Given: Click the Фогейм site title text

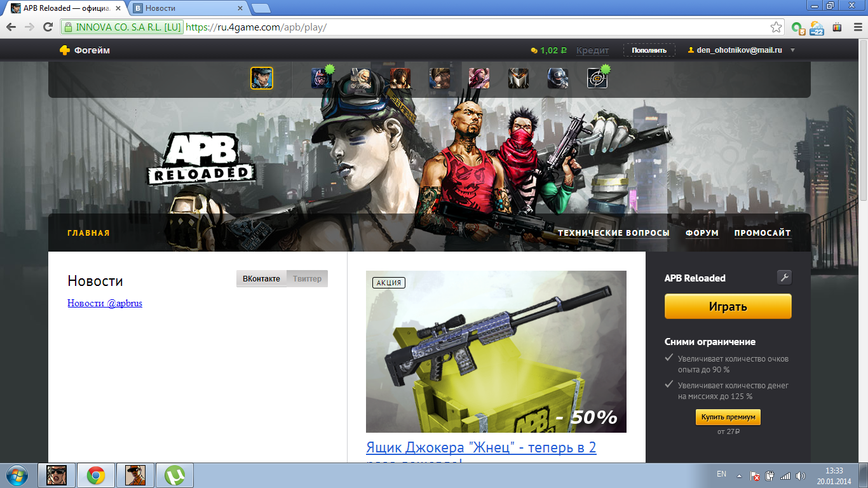Looking at the screenshot, I should point(92,50).
